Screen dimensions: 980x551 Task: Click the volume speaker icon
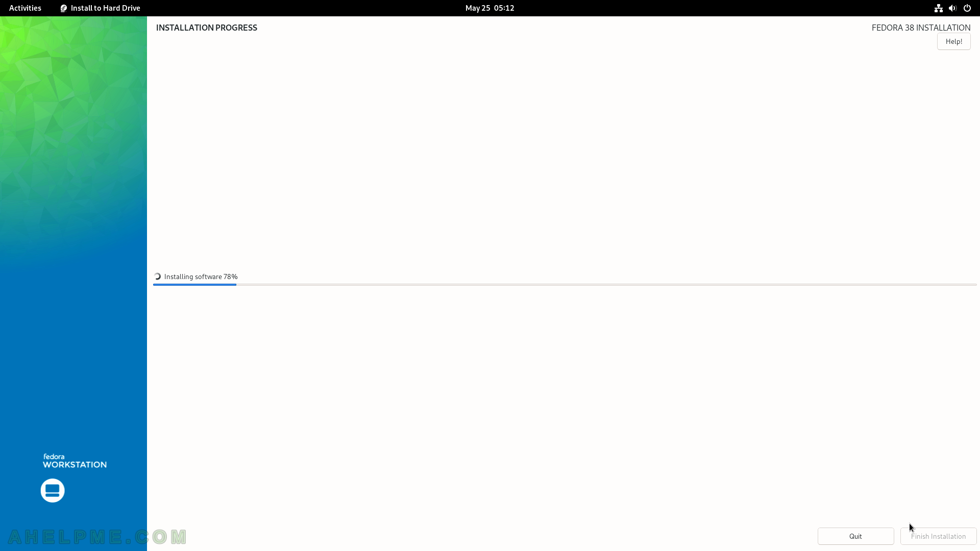click(952, 8)
